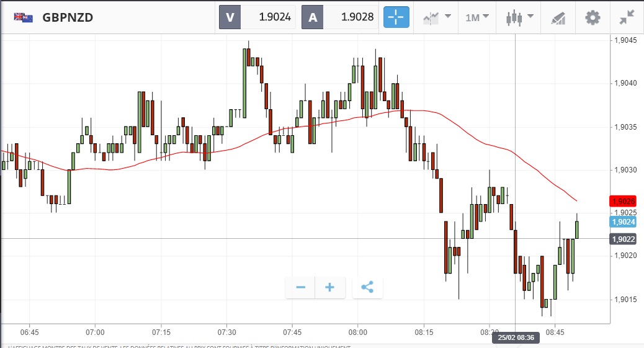
Task: Click the GBPNZD flag icon
Action: [24, 17]
